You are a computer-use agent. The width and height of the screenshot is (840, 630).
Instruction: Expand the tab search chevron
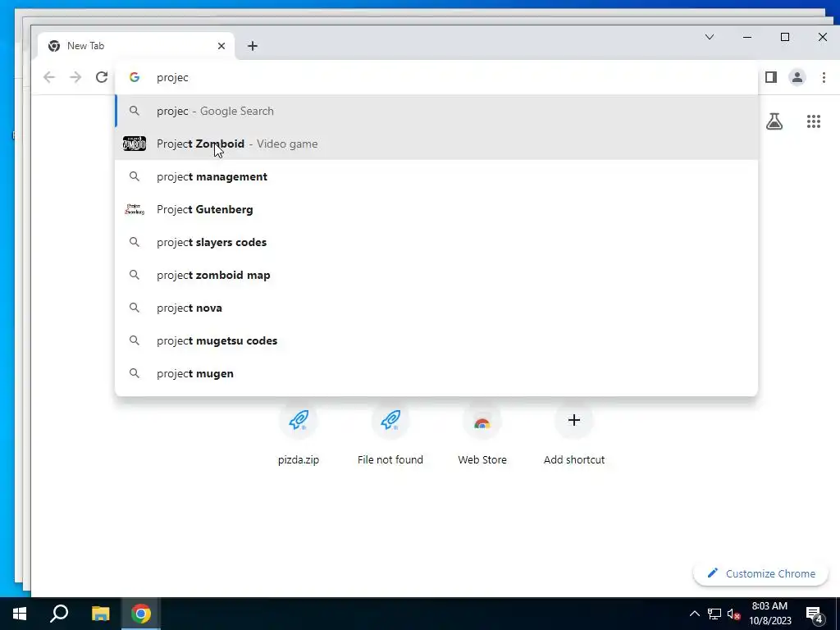pyautogui.click(x=710, y=37)
